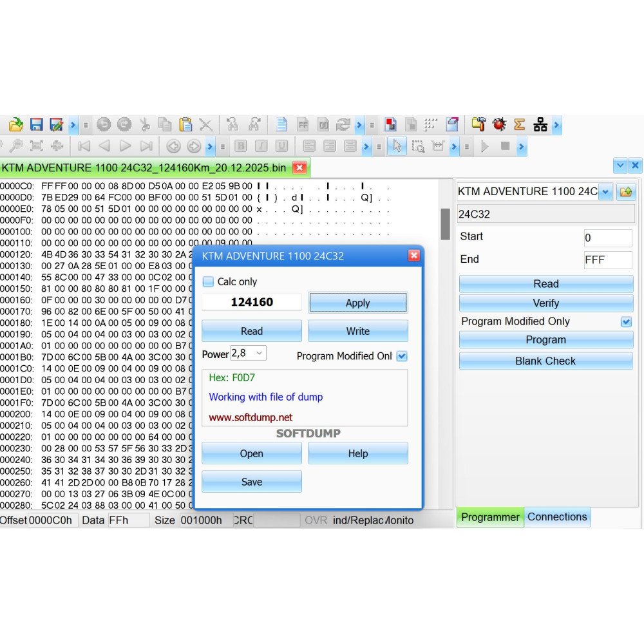Click the Blank Check button

[x=546, y=361]
